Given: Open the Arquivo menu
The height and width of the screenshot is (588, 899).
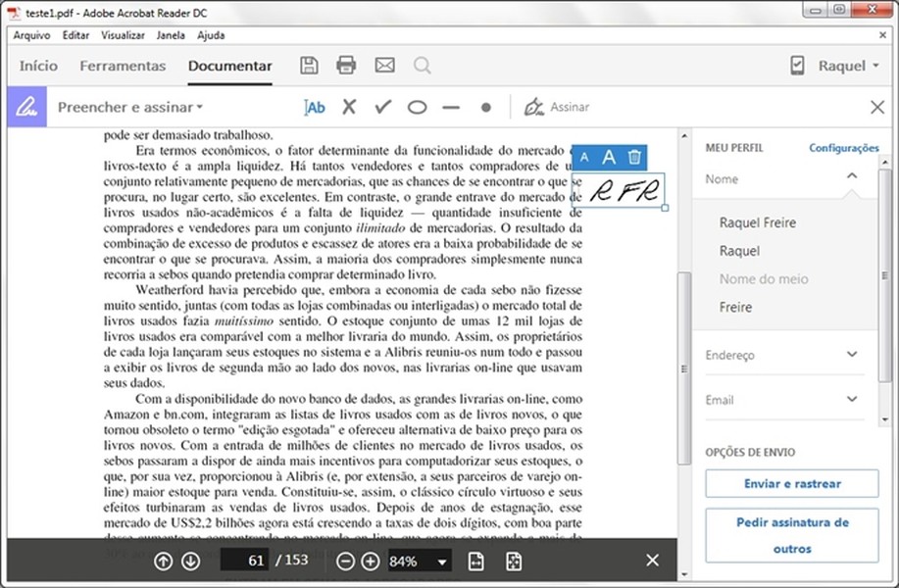Looking at the screenshot, I should [x=31, y=34].
